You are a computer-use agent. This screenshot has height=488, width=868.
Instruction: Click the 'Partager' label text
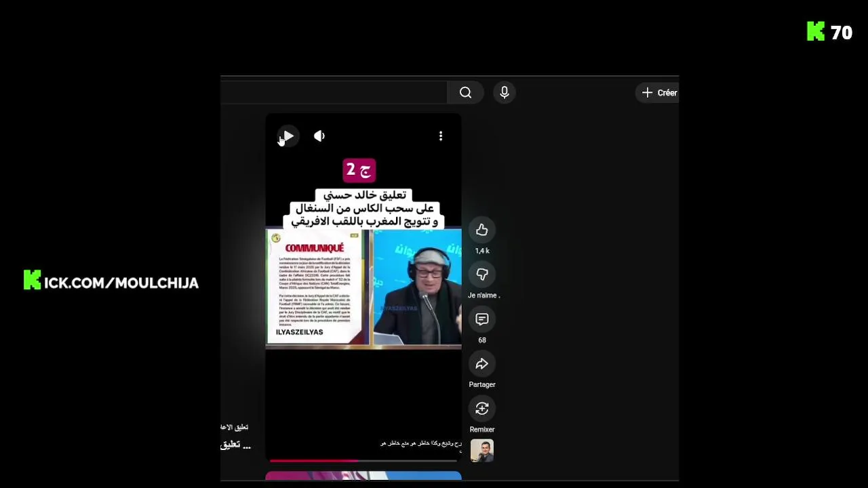(482, 385)
